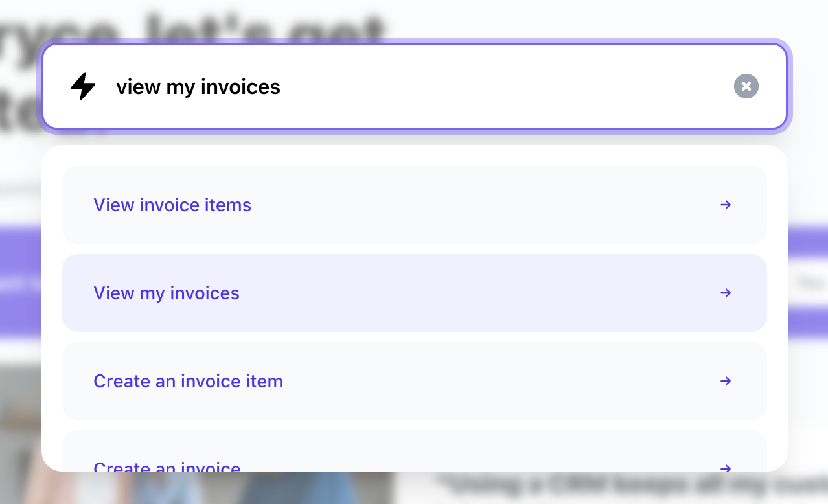Click the blurred heading behind the search bar
Screen dimensions: 828x504
coord(194,26)
